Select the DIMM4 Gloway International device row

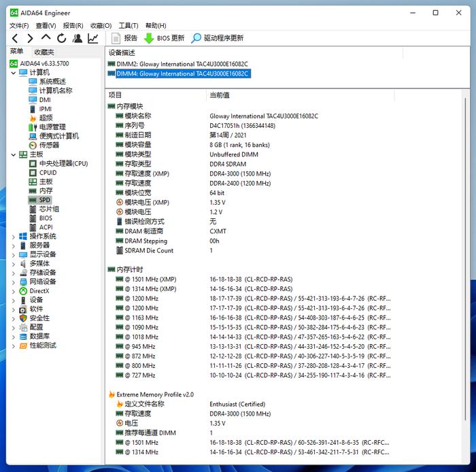click(x=179, y=73)
